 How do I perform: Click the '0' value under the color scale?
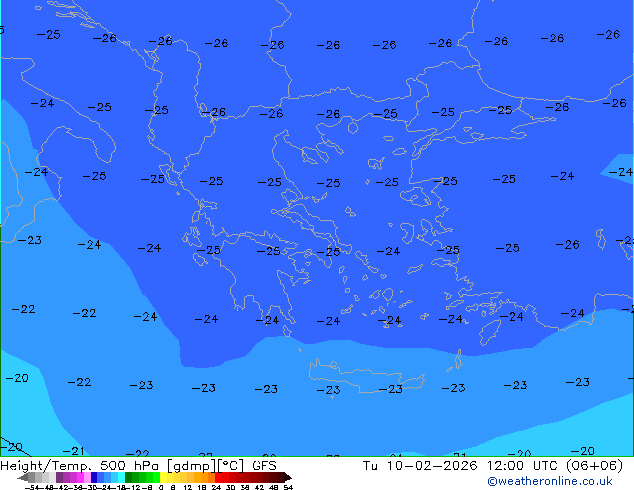coord(161,487)
